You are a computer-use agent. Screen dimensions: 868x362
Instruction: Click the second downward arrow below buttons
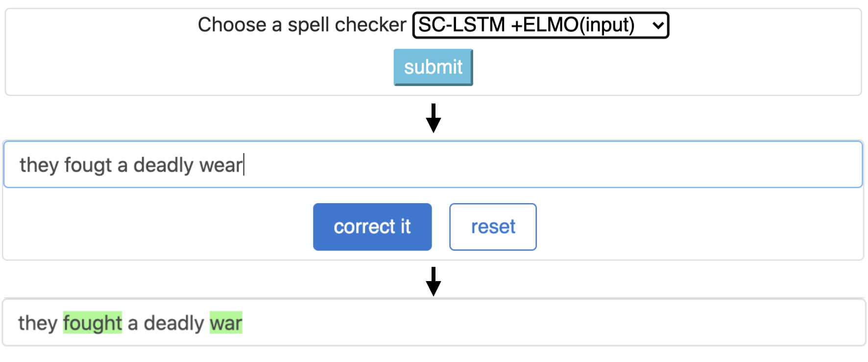(433, 282)
